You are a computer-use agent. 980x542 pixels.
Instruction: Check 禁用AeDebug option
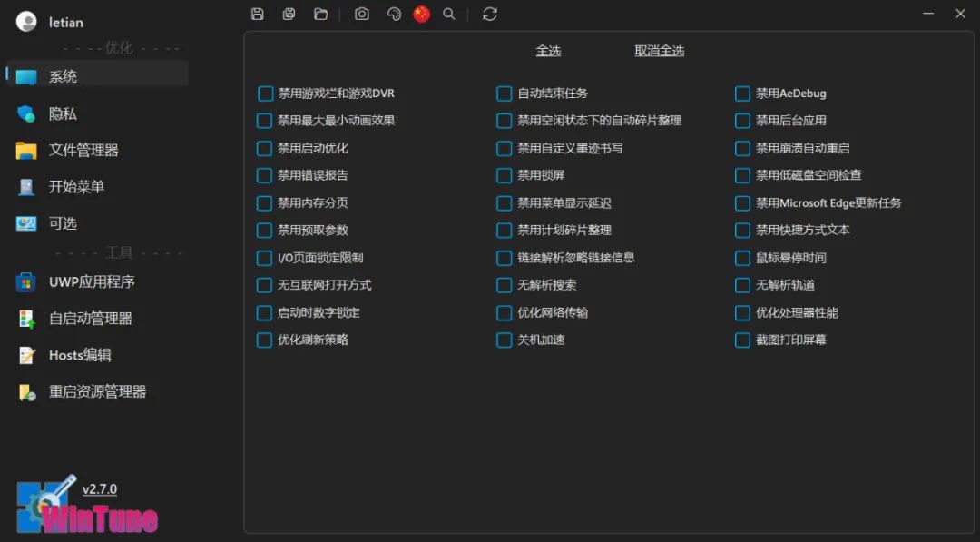(x=742, y=94)
